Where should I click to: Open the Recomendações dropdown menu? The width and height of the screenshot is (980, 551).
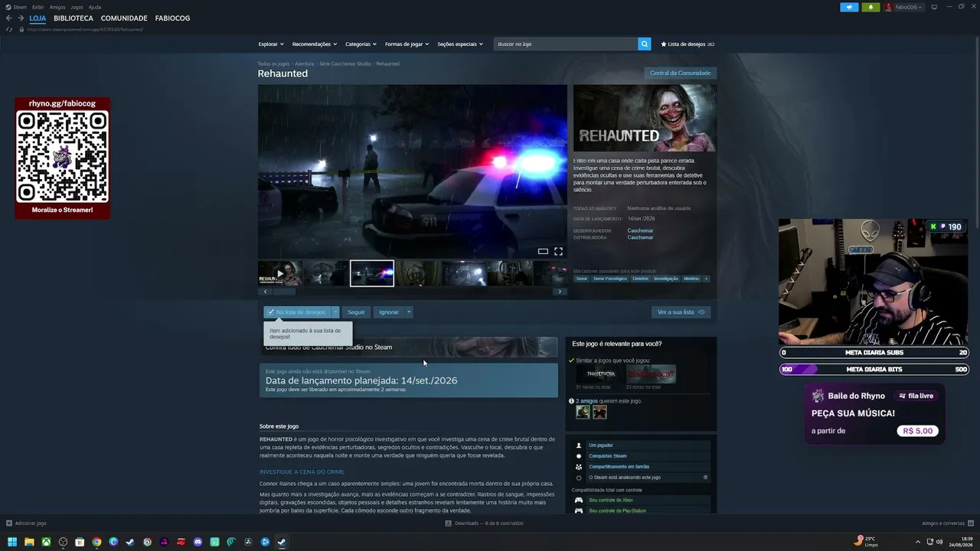[314, 44]
